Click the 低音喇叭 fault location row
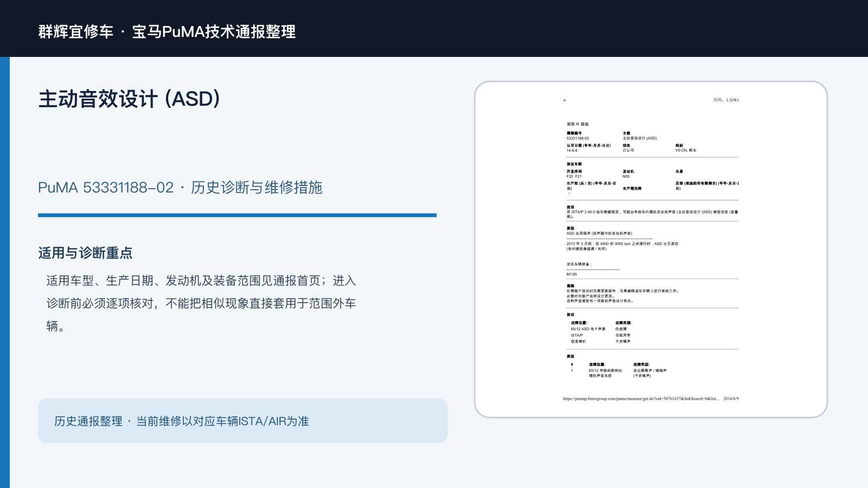Viewport: 868px width, 488px height. pos(578,342)
